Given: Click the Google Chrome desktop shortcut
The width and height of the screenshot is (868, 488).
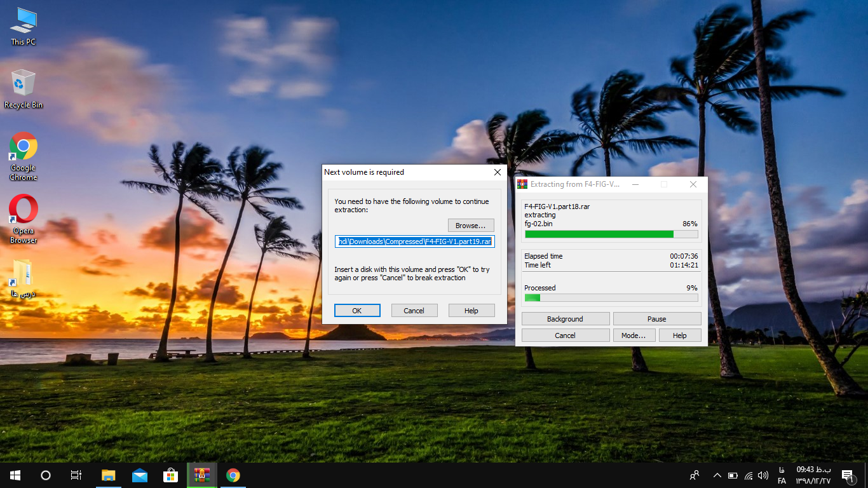Looking at the screenshot, I should pos(24,156).
